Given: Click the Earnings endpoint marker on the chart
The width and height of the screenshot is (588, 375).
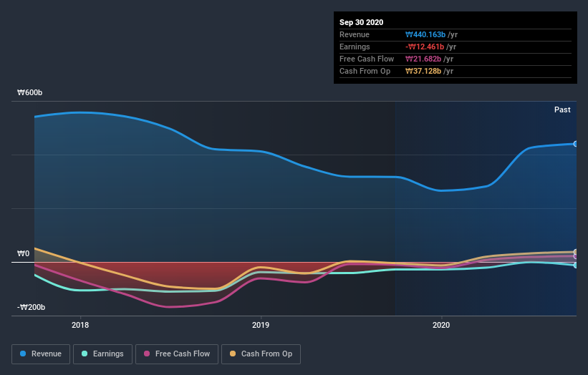Looking at the screenshot, I should [575, 266].
